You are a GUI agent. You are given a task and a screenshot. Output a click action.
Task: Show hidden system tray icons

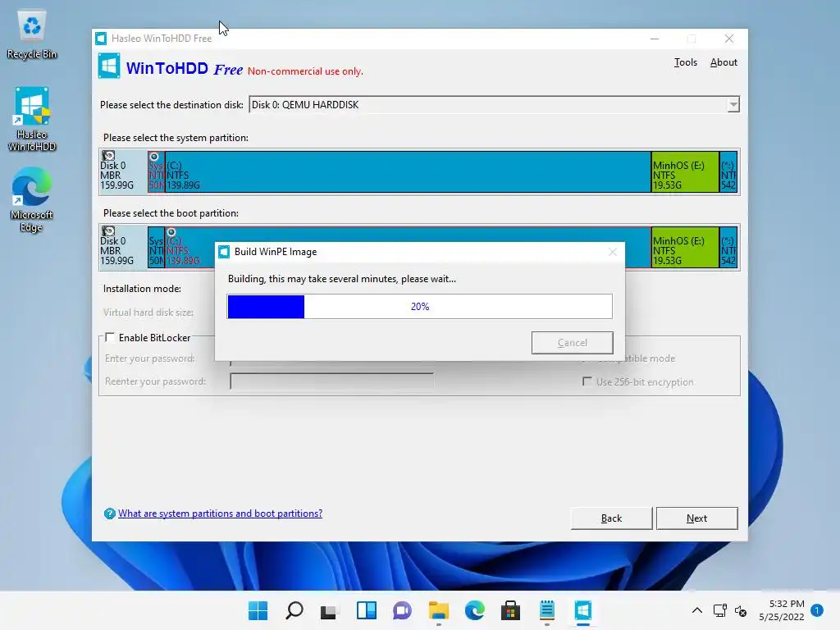[697, 610]
